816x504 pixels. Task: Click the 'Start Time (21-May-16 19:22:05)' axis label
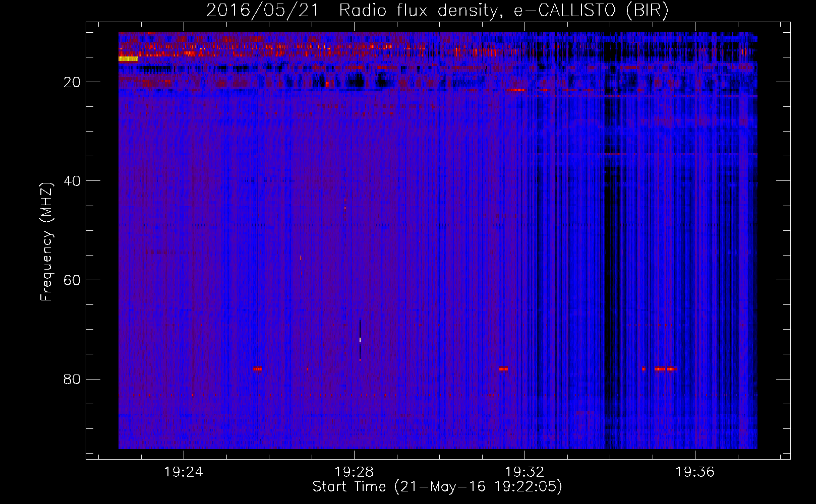[437, 487]
